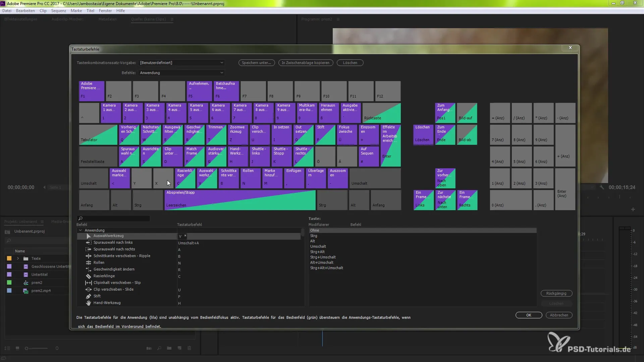Click the Geschwindigkeit ändern tool icon
The width and height of the screenshot is (644, 362).
tap(89, 269)
